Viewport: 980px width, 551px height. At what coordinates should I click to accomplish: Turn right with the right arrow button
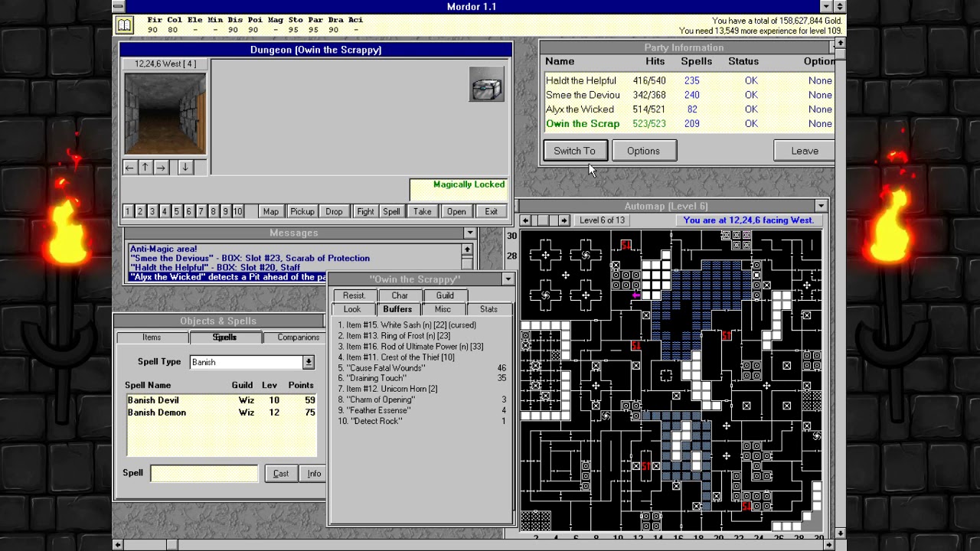click(161, 167)
